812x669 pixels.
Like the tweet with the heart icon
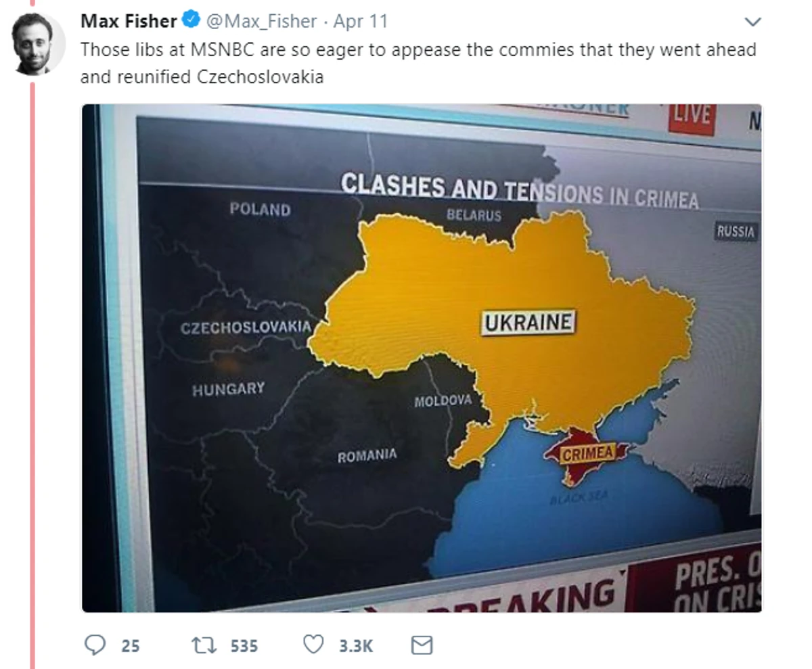point(313,645)
